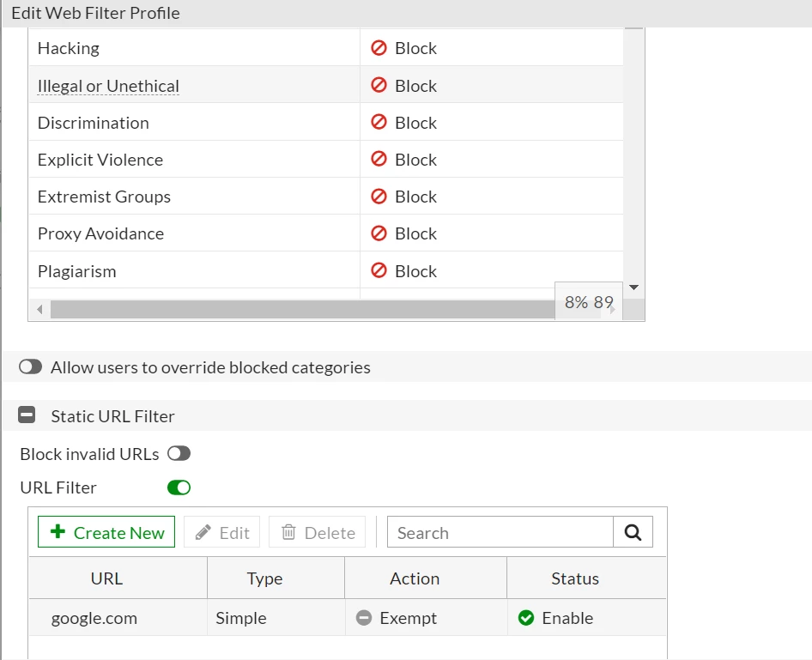Click the block icon for Illegal or Unethical
The height and width of the screenshot is (660, 812).
pos(379,85)
